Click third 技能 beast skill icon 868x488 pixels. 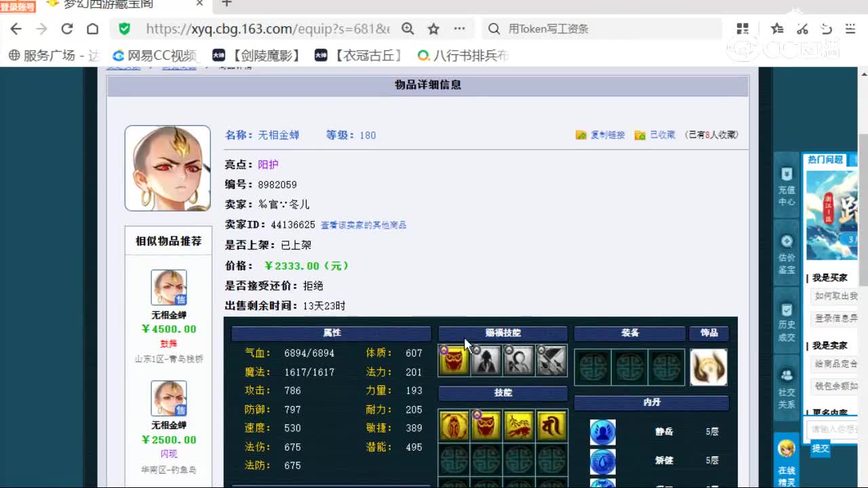point(519,426)
